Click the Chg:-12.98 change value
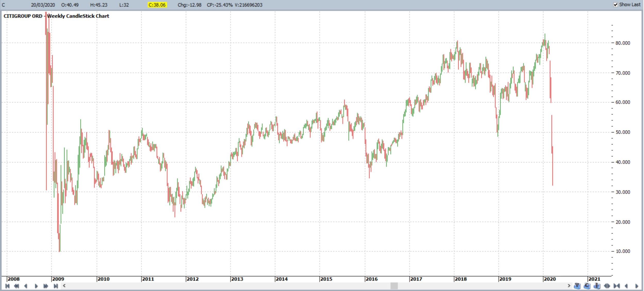 tap(189, 5)
